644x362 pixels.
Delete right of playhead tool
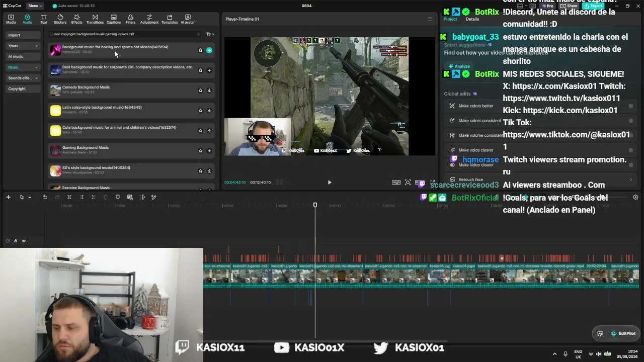coord(93,197)
